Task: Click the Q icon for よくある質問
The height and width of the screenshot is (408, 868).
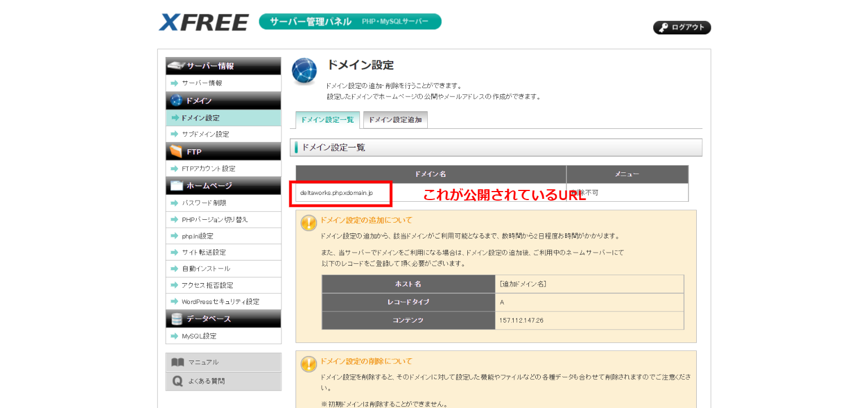Action: pyautogui.click(x=177, y=381)
